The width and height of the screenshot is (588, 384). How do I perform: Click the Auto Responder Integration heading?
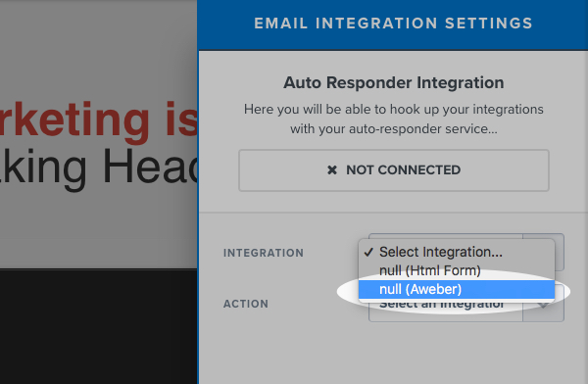tap(393, 82)
